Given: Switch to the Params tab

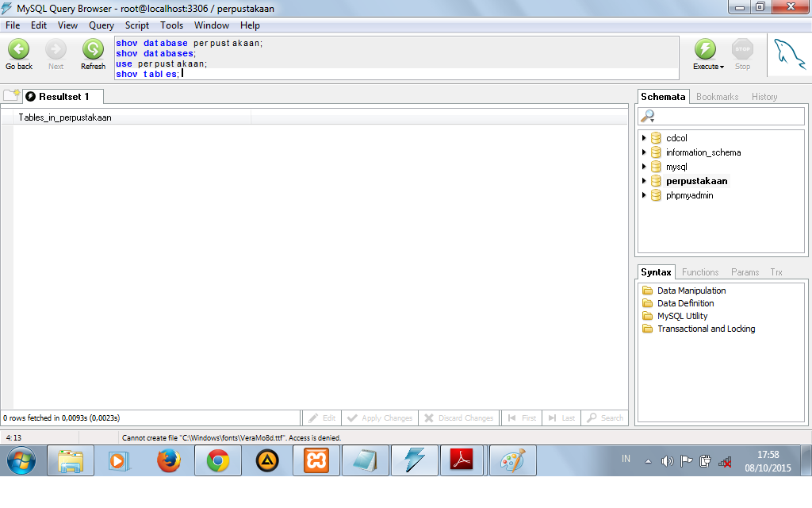Looking at the screenshot, I should coord(745,272).
